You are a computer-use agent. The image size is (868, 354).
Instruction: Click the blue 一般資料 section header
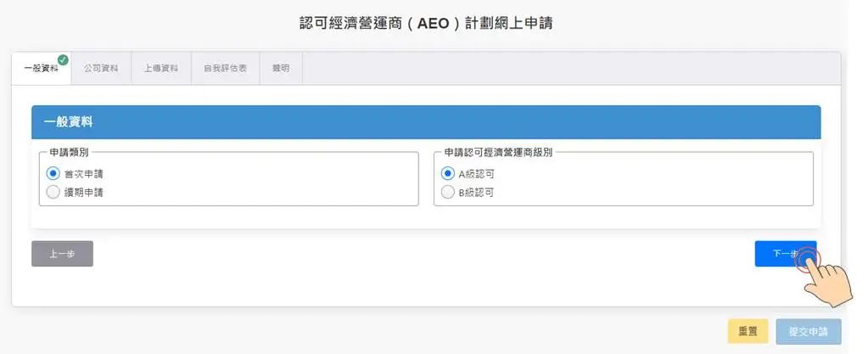(x=426, y=122)
